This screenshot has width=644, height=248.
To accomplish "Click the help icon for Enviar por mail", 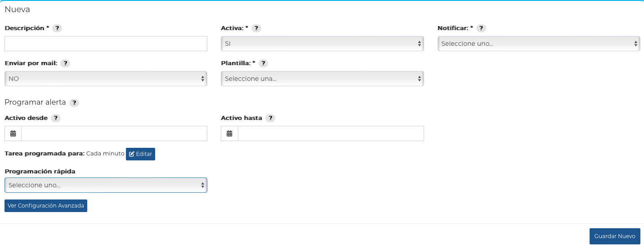I will pos(65,63).
